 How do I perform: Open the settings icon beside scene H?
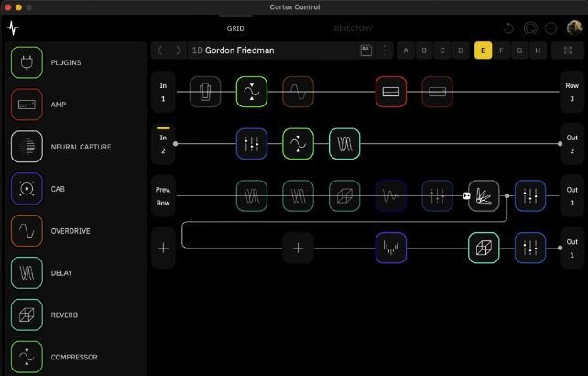click(x=568, y=50)
